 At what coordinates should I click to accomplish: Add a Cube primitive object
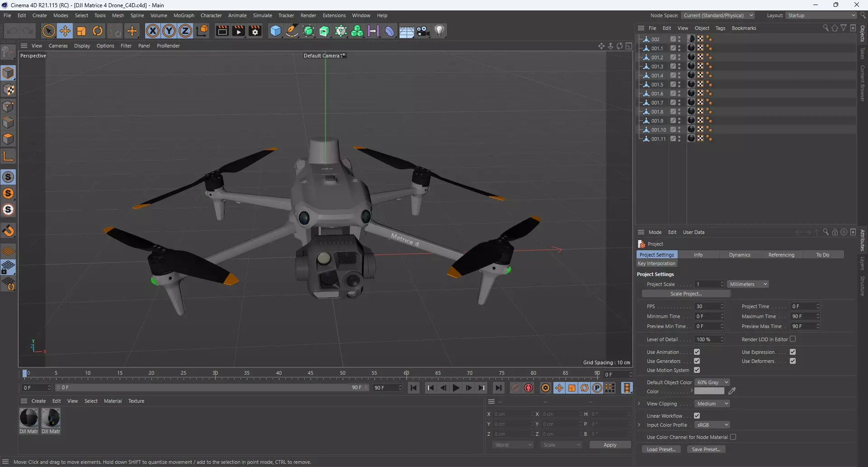[x=275, y=31]
